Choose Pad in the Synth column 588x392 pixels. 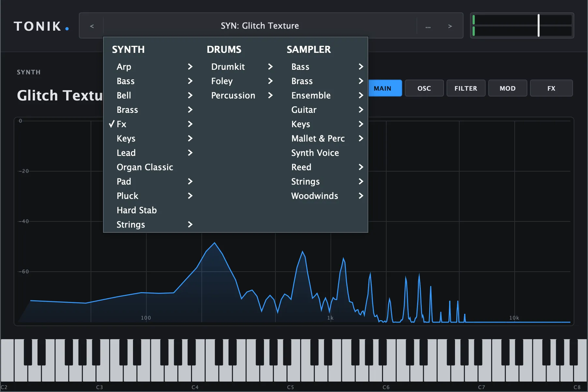coord(124,181)
